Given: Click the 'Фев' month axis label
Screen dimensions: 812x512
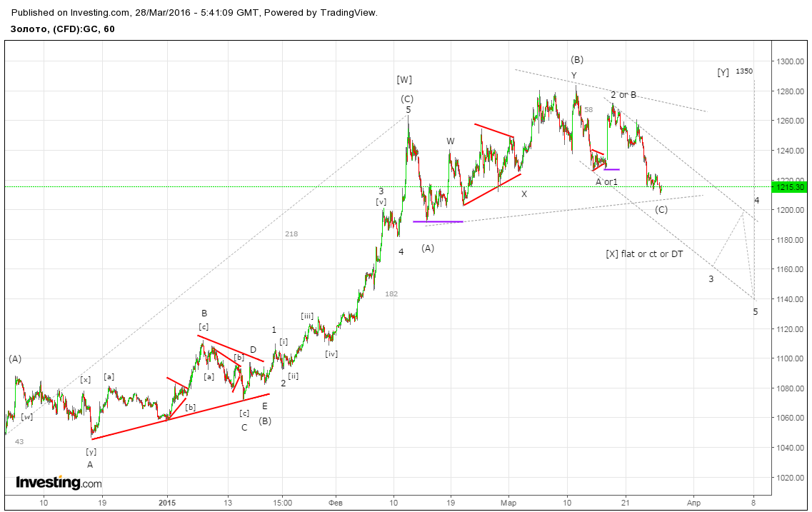Looking at the screenshot, I should (x=336, y=503).
